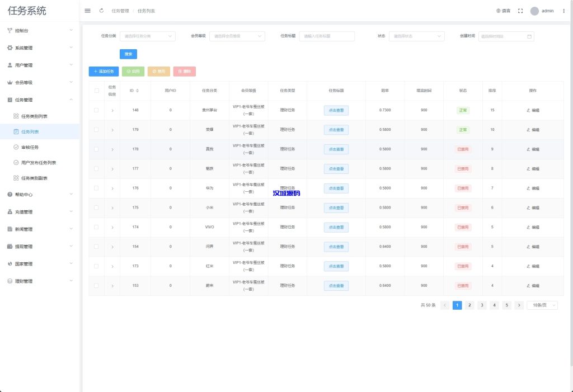Collapse the sidebar with the hamburger icon
The image size is (573, 392).
tap(87, 11)
